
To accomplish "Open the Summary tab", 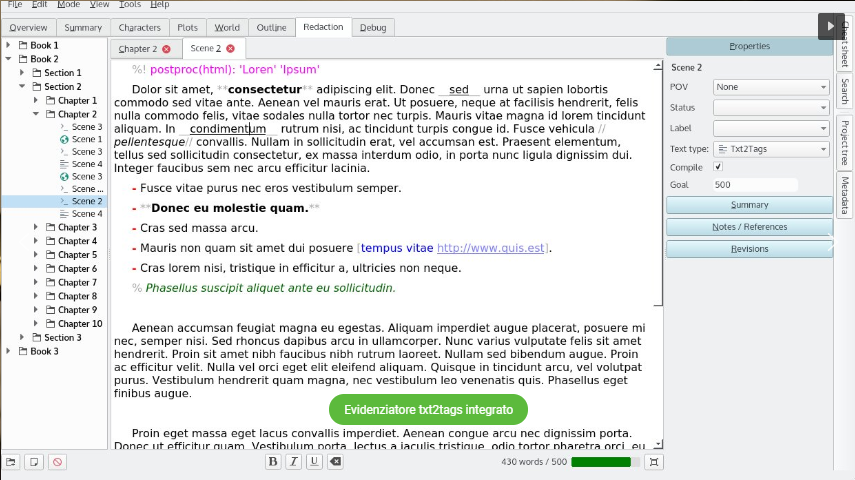I will tap(83, 27).
